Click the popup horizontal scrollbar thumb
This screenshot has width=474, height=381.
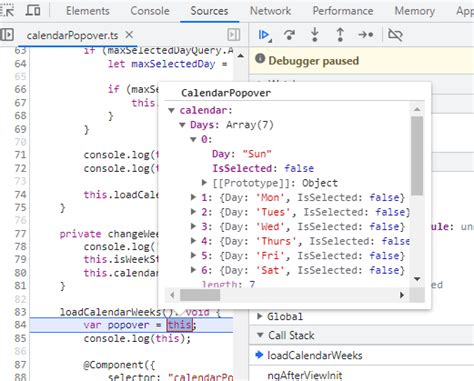(x=200, y=295)
